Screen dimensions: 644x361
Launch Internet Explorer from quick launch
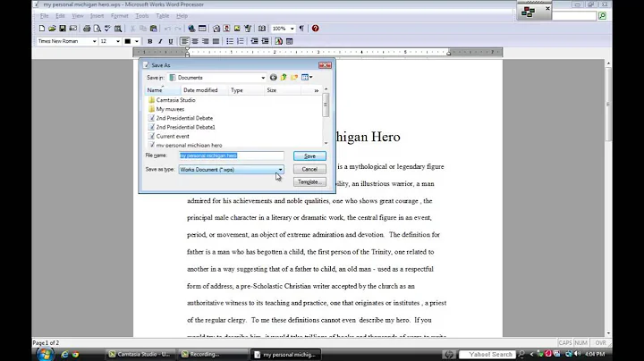pos(64,354)
